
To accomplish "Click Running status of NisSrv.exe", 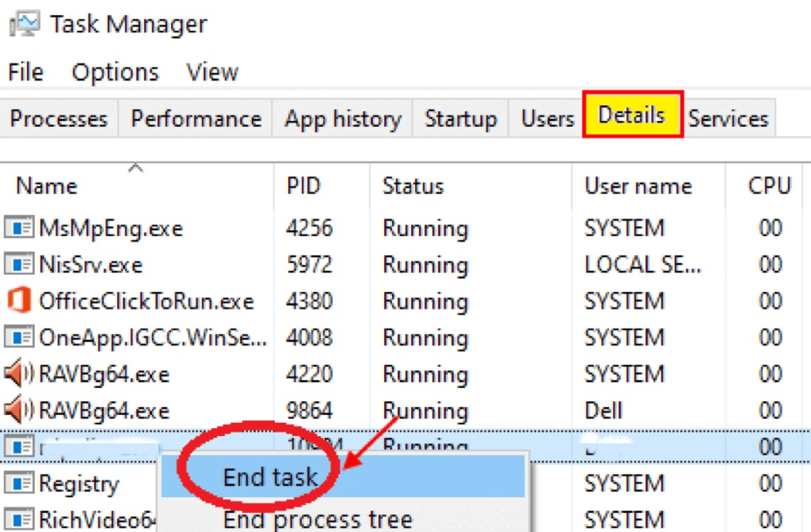I will [x=425, y=265].
